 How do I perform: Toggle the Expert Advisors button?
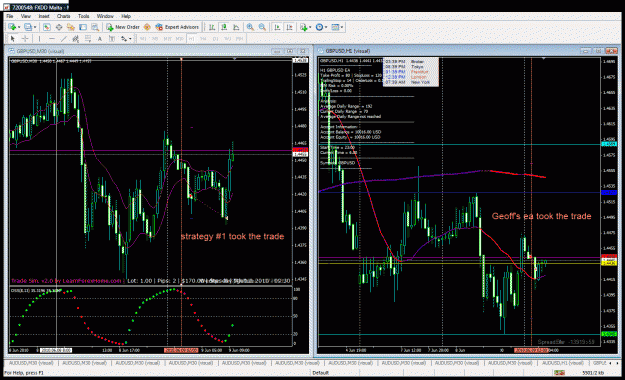(177, 27)
